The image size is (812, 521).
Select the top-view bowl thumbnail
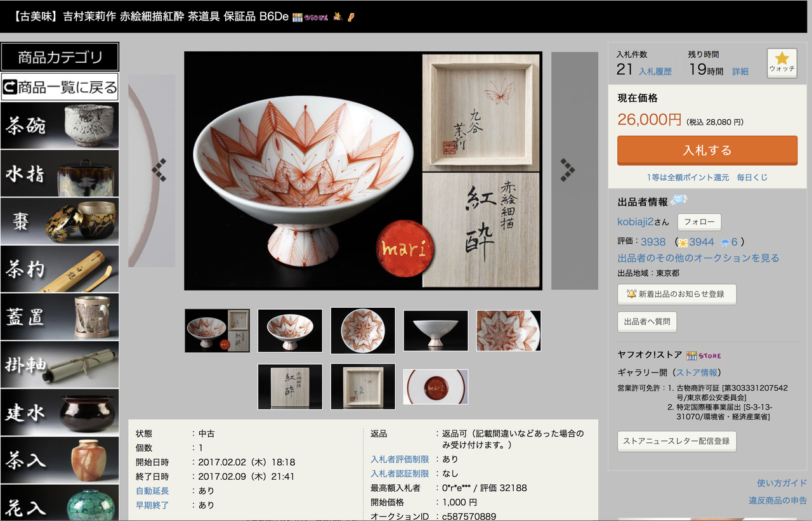pos(363,331)
